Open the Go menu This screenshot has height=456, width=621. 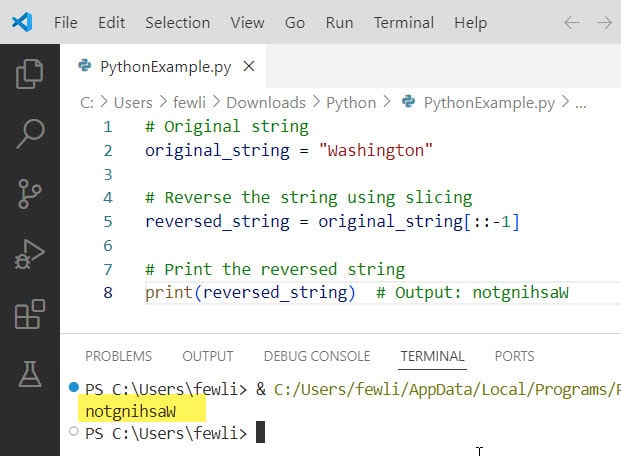[x=295, y=23]
